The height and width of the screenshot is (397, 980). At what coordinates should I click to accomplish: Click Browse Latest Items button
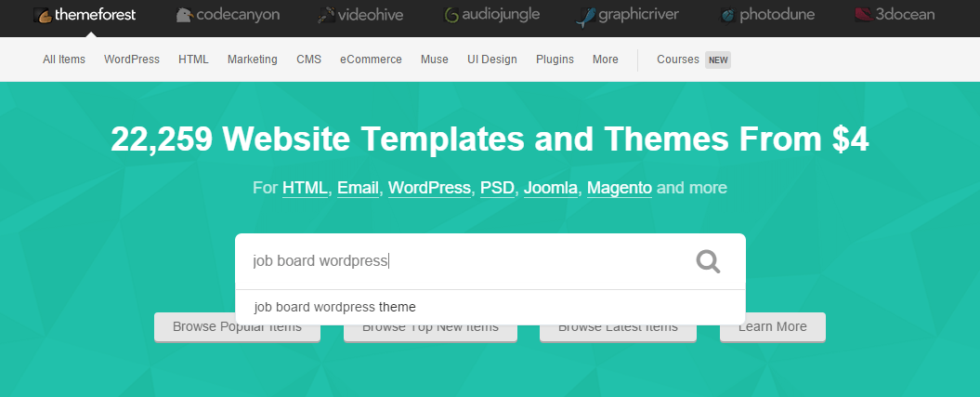click(618, 327)
